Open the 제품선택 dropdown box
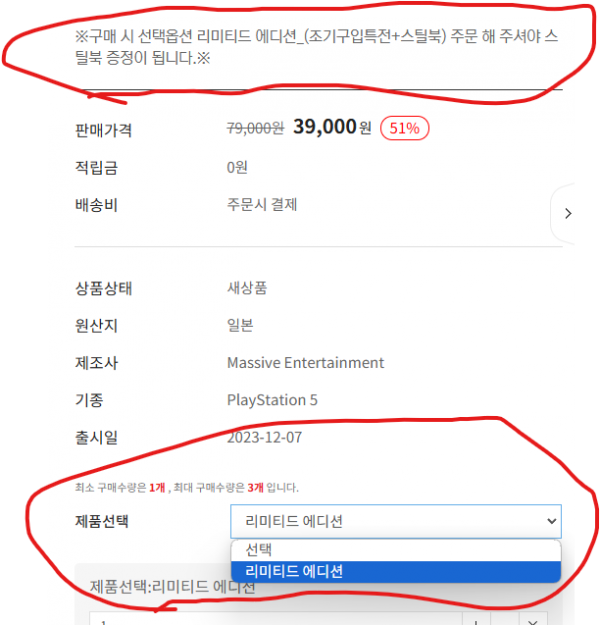This screenshot has width=600, height=625. point(395,521)
